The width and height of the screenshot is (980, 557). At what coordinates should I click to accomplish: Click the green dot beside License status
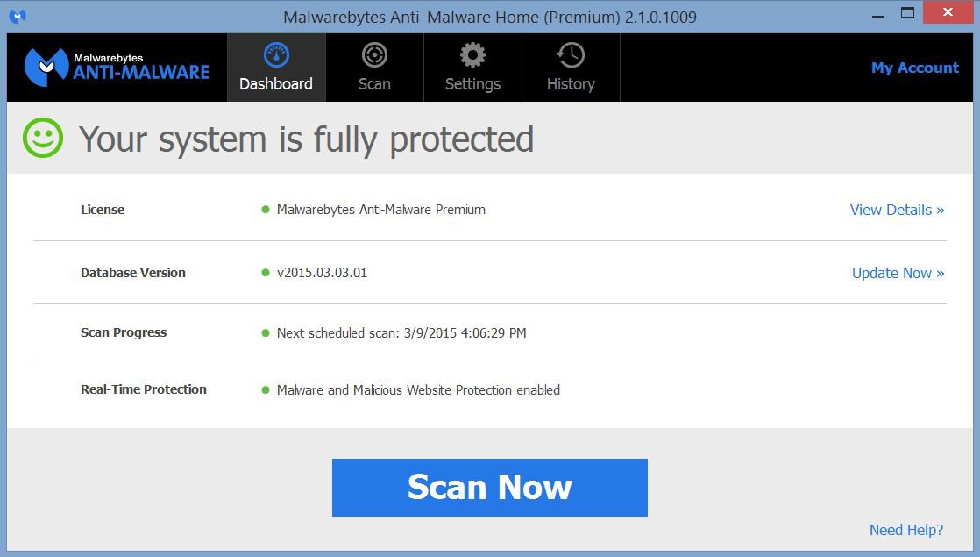coord(266,210)
